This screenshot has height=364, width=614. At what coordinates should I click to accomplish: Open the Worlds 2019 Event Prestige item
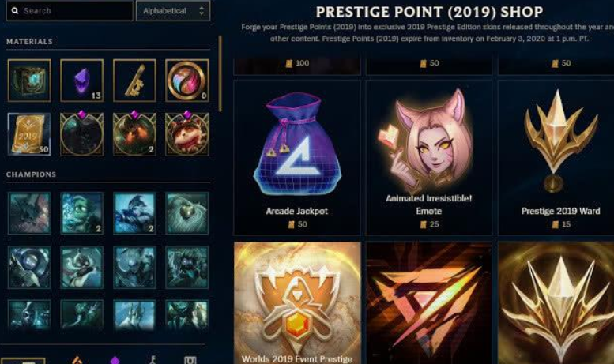point(297,303)
